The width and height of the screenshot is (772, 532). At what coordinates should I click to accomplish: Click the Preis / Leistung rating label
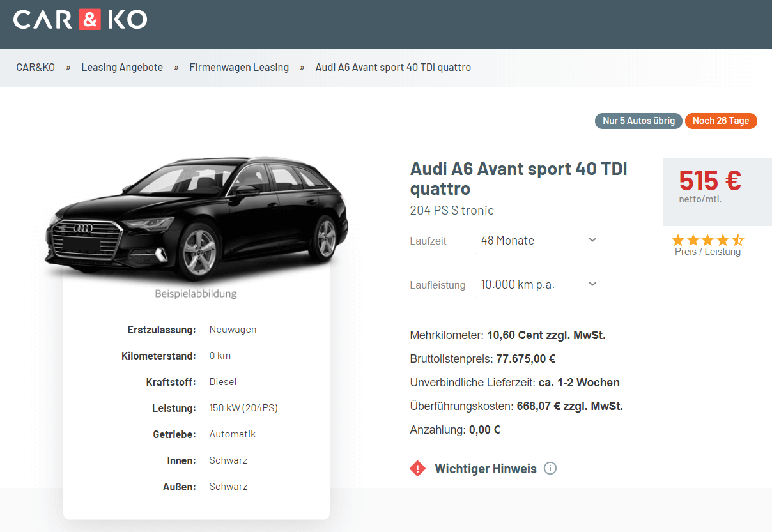[x=707, y=252]
